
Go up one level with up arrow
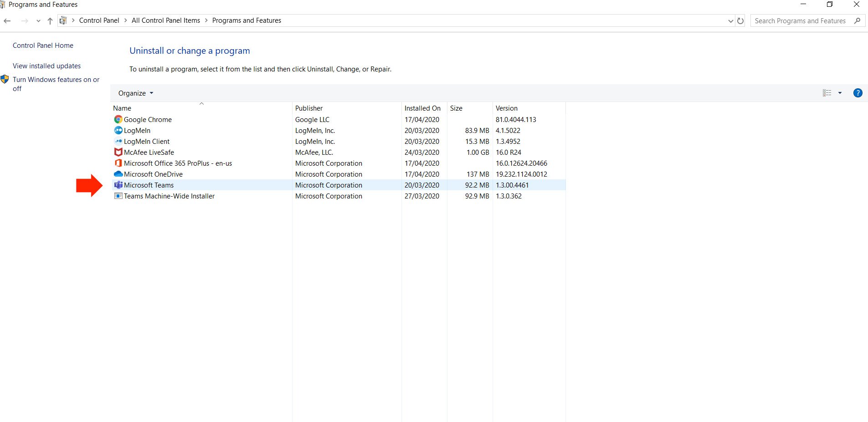[x=50, y=21]
